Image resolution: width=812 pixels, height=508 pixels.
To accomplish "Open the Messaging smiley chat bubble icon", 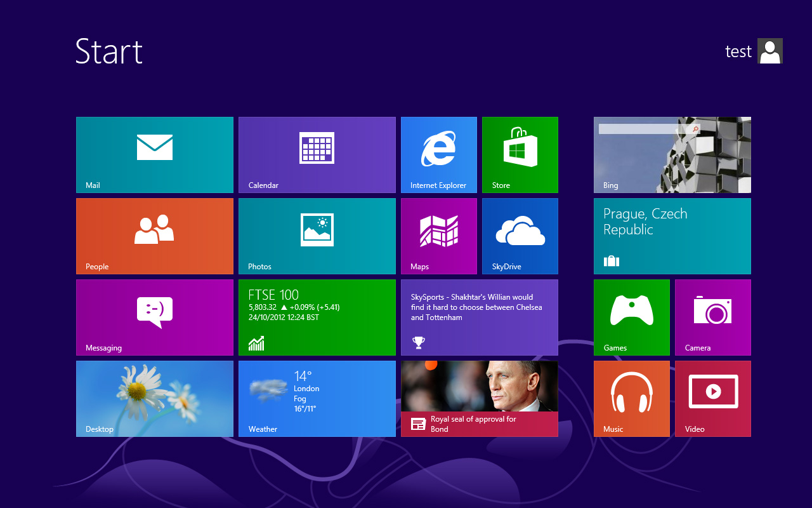I will (155, 312).
